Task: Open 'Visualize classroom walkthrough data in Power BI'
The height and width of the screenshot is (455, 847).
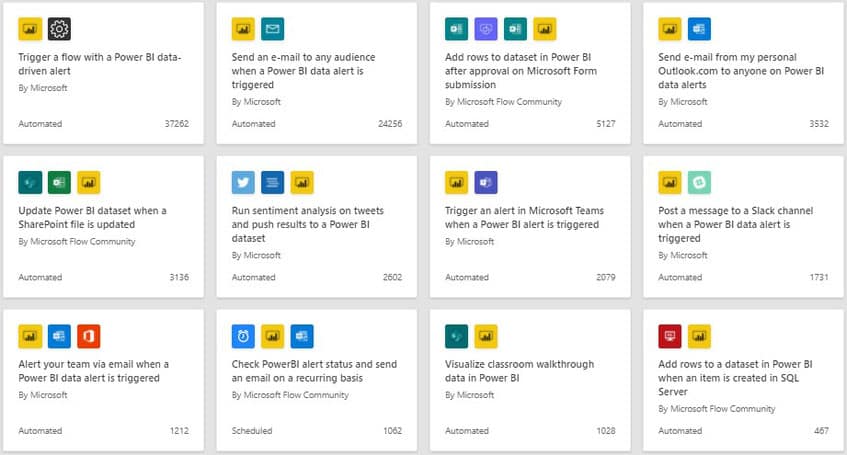Action: pyautogui.click(x=519, y=371)
